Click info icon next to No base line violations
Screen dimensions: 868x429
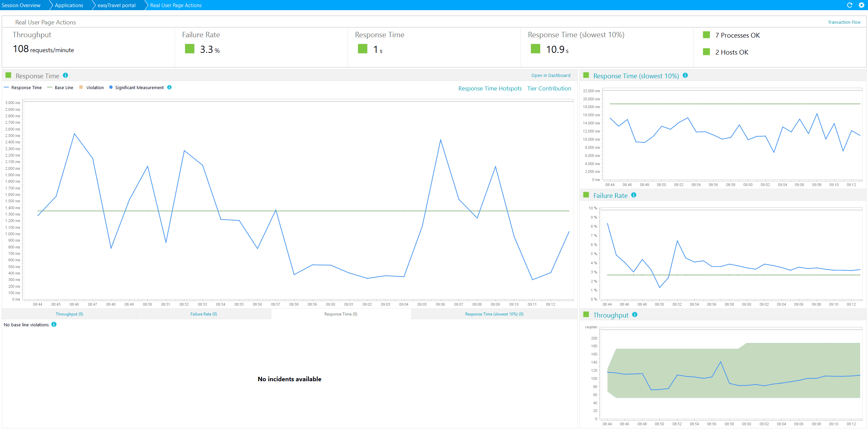click(54, 324)
